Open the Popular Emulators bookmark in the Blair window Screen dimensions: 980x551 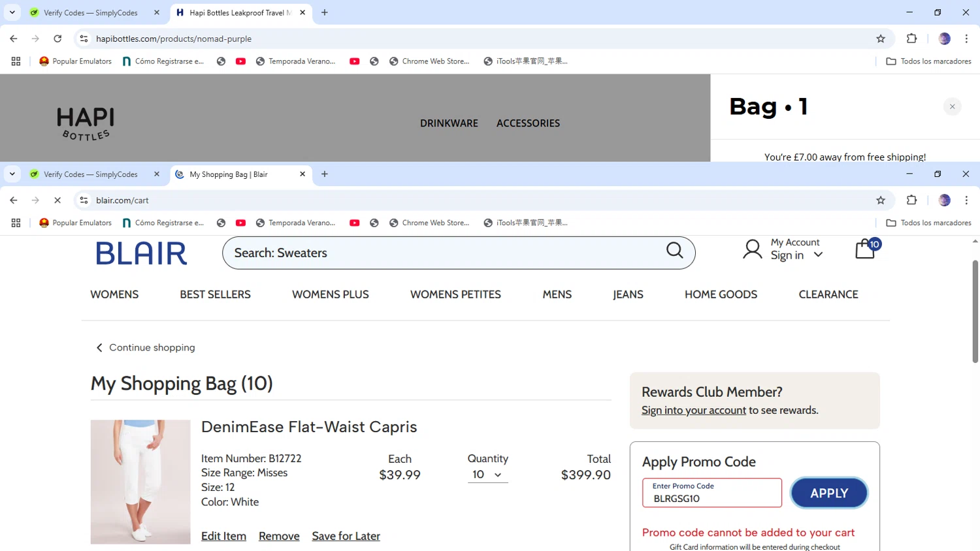click(75, 223)
